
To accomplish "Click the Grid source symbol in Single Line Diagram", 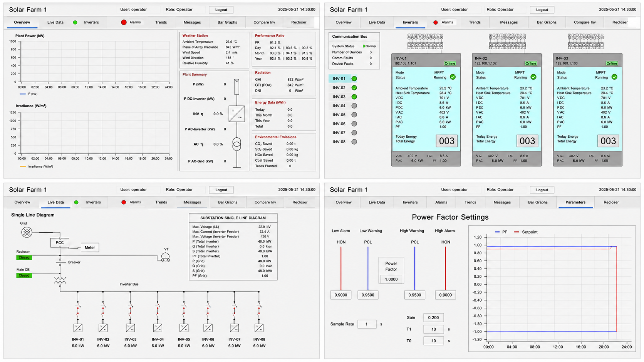I will pyautogui.click(x=27, y=232).
